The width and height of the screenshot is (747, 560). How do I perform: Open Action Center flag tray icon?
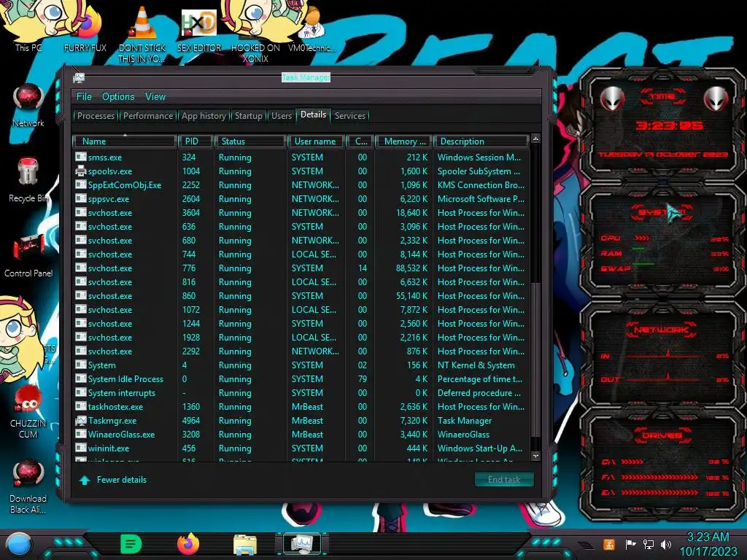click(x=630, y=544)
